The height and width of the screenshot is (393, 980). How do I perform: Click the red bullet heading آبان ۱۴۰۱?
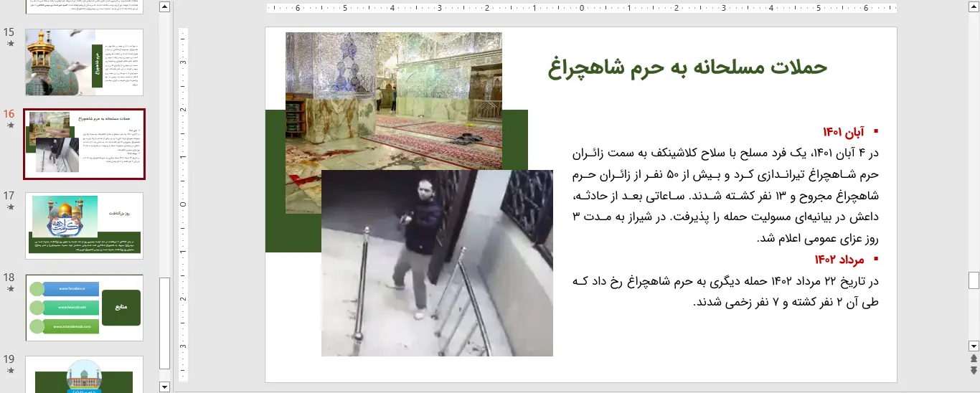pos(844,131)
